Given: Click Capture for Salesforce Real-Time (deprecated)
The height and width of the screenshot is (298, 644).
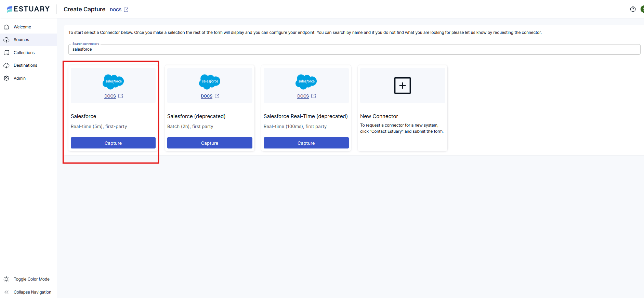Looking at the screenshot, I should coord(306,143).
